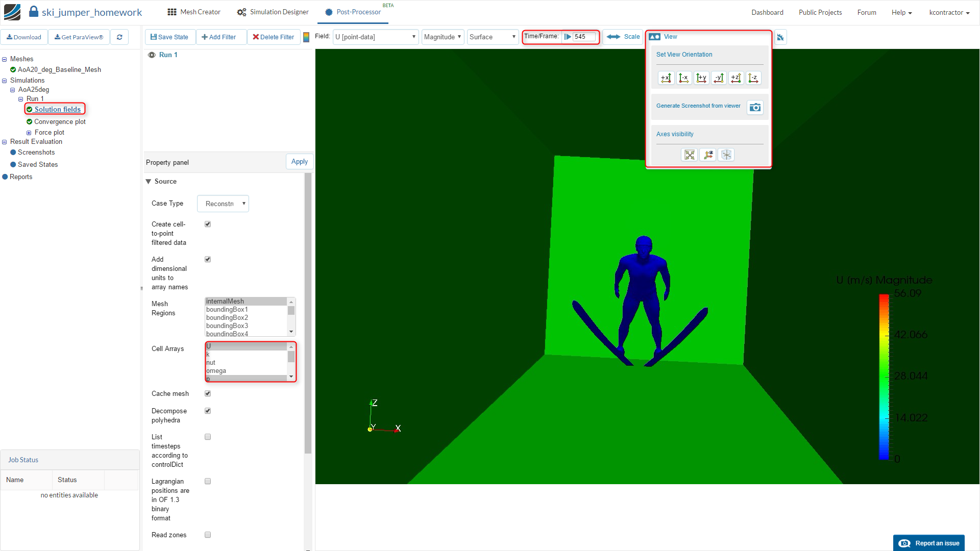The image size is (980, 551).
Task: Click the Apply button
Action: pyautogui.click(x=299, y=162)
